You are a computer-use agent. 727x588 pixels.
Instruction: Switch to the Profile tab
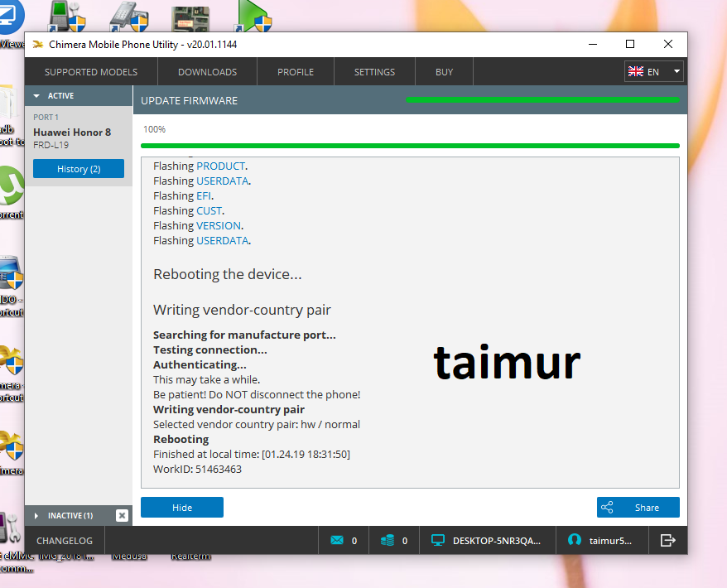click(296, 72)
